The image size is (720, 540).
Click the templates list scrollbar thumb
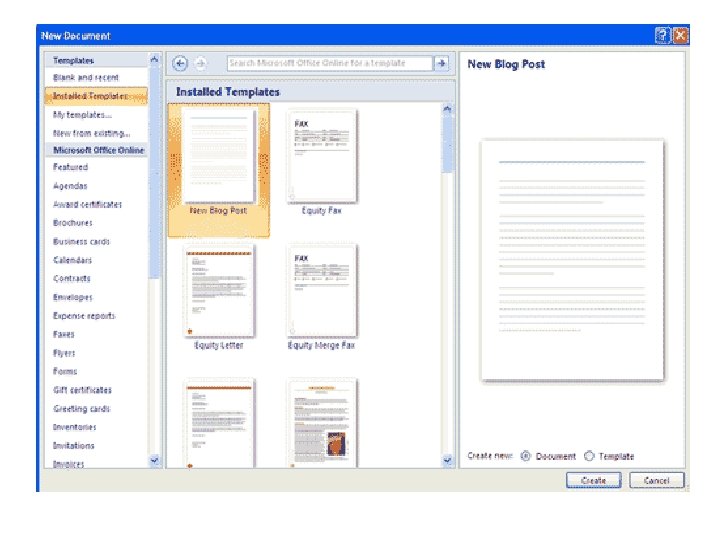click(x=447, y=145)
